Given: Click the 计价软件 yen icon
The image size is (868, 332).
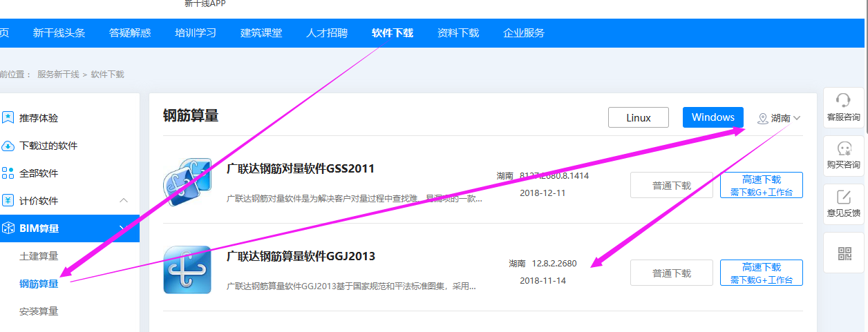Looking at the screenshot, I should [8, 201].
